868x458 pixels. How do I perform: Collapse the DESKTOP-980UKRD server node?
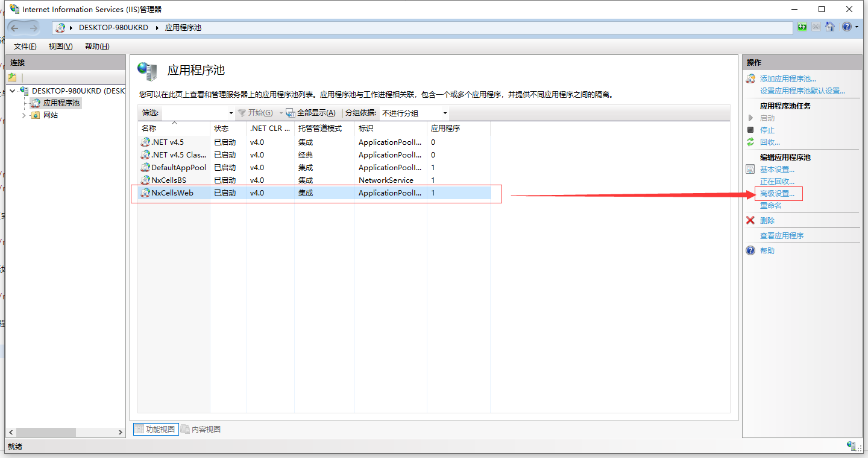13,91
